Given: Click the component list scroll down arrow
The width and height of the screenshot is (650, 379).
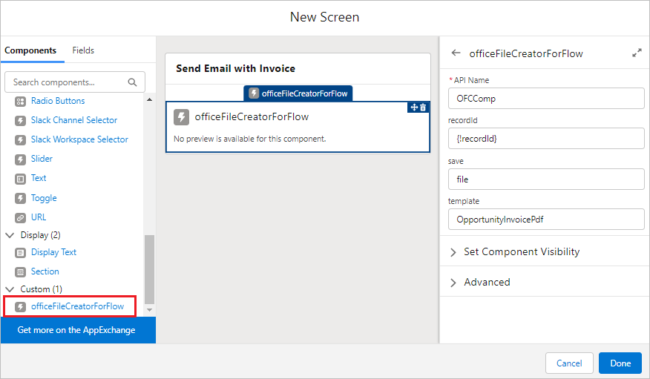Looking at the screenshot, I should (x=149, y=310).
